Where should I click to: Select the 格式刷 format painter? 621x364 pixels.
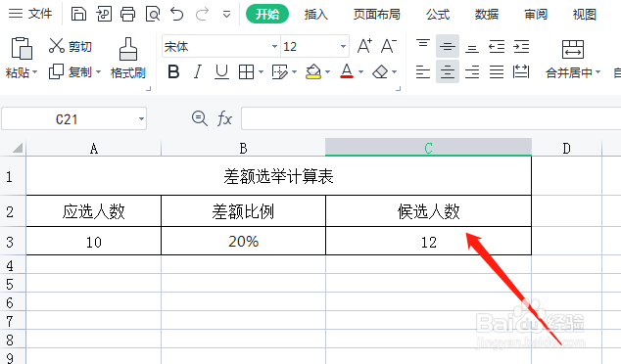128,58
